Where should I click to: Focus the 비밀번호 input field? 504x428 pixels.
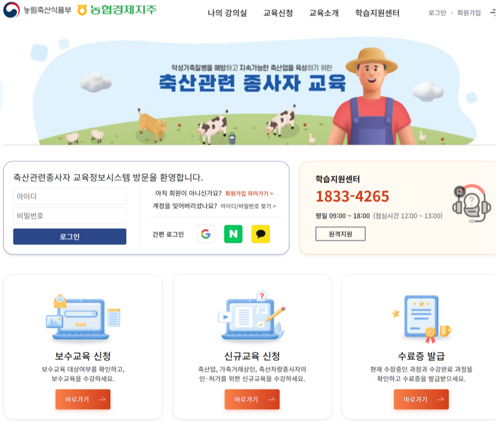[x=70, y=215]
